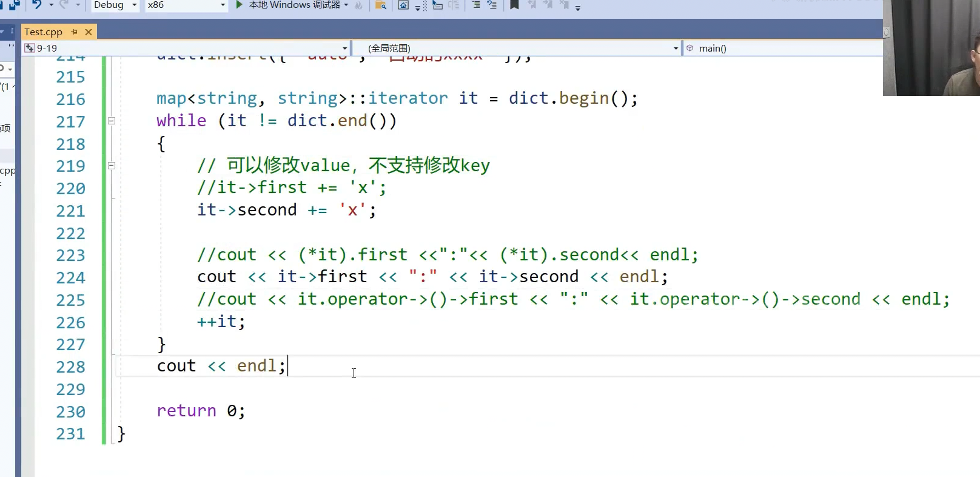Open the x86 platform dropdown
This screenshot has width=980, height=477.
[186, 5]
